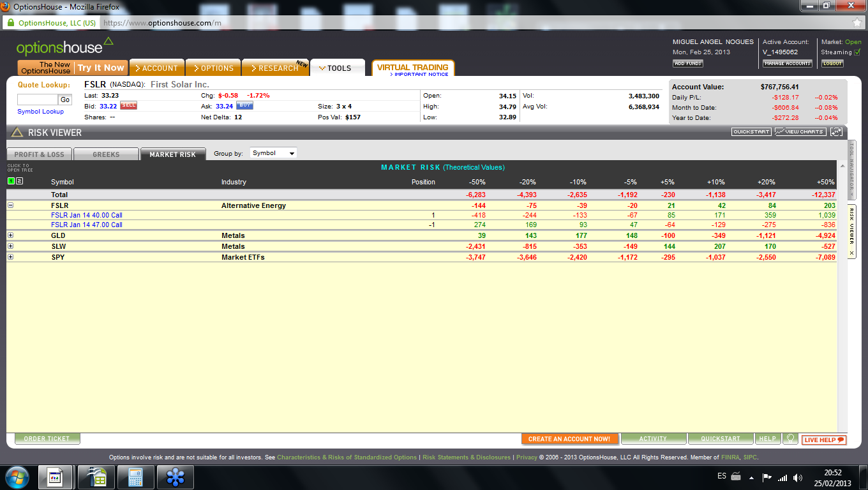The image size is (868, 490).
Task: Open the Action Center flag icon
Action: [767, 477]
